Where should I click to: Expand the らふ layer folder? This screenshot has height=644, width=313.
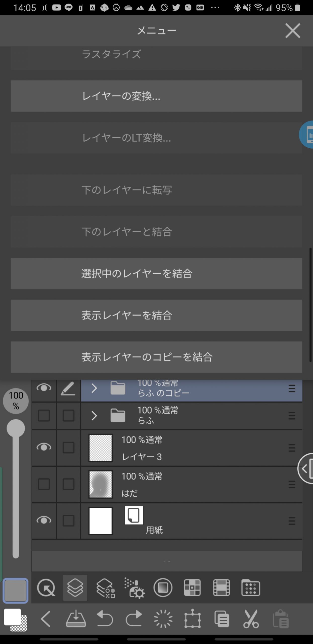94,416
